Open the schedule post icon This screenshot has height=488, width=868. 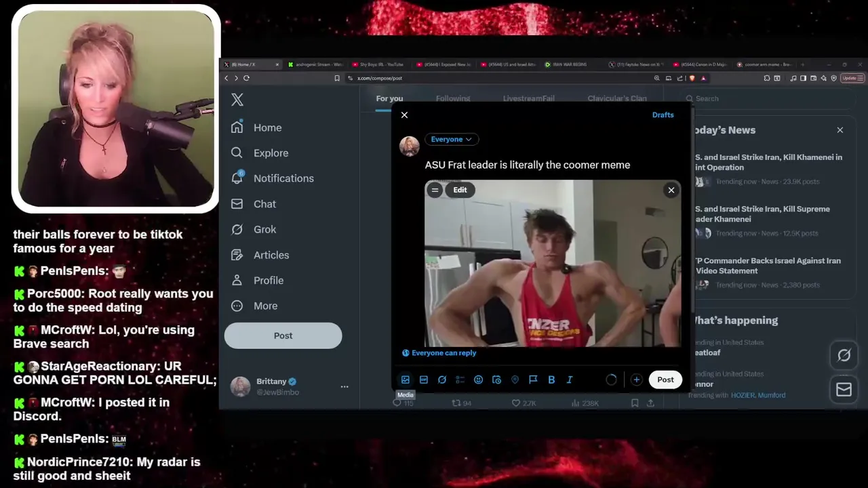point(496,380)
